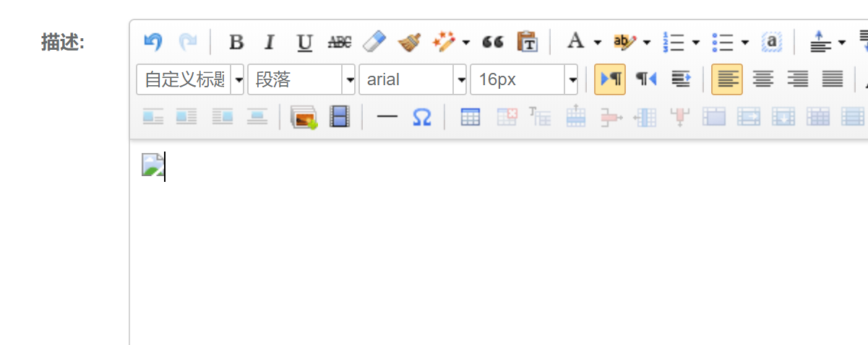This screenshot has height=345, width=868.
Task: Toggle left-to-right text direction
Action: click(610, 79)
